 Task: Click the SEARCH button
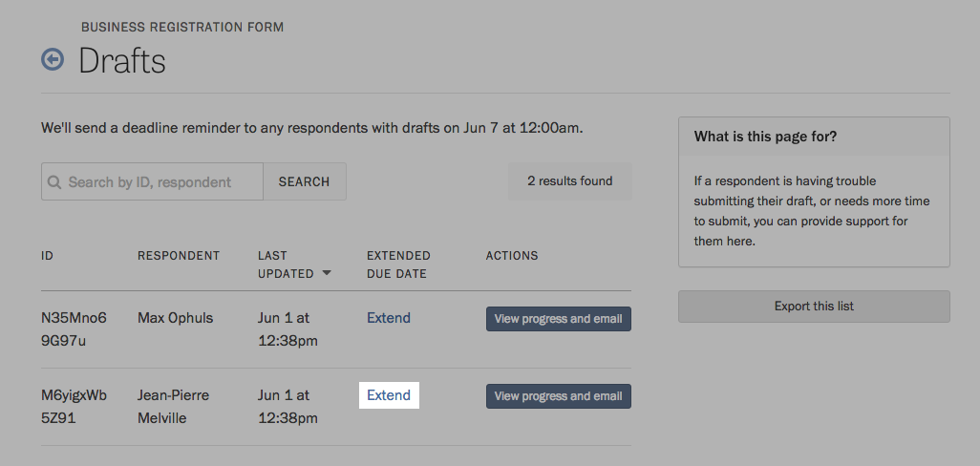pos(305,181)
